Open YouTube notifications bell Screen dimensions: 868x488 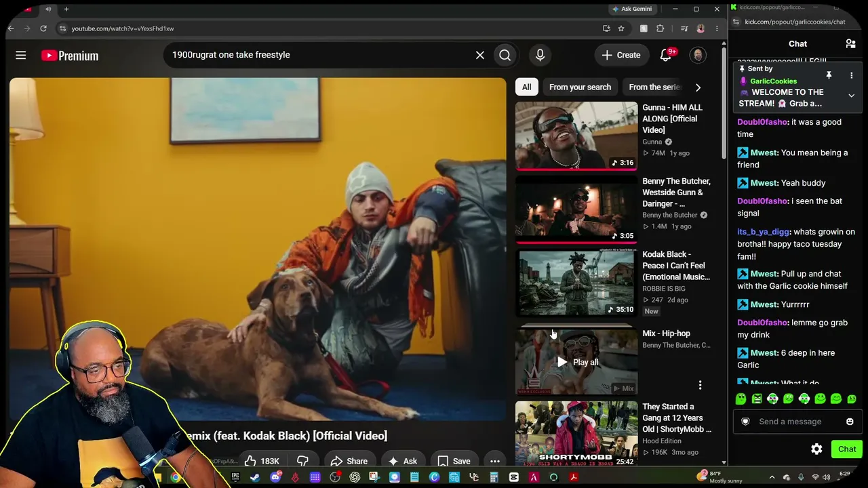(666, 55)
